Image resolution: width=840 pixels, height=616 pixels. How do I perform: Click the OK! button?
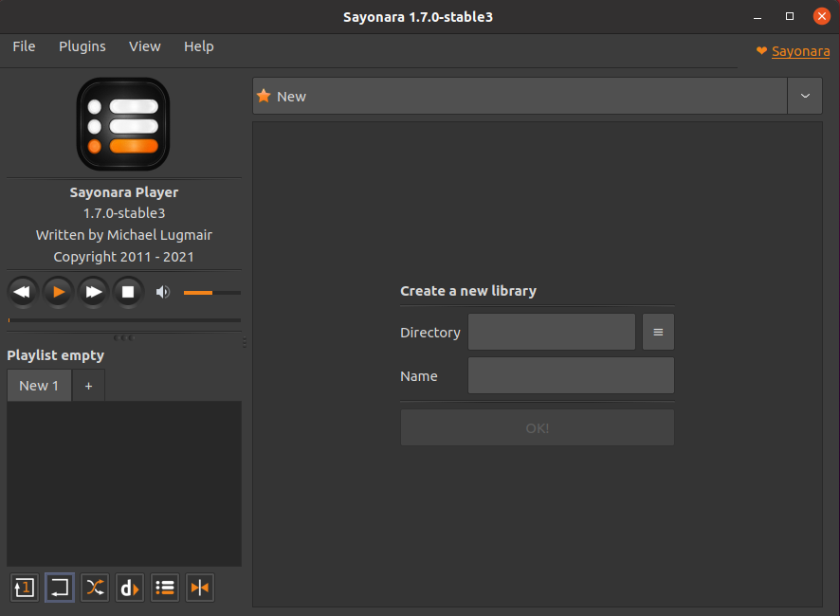(x=538, y=428)
